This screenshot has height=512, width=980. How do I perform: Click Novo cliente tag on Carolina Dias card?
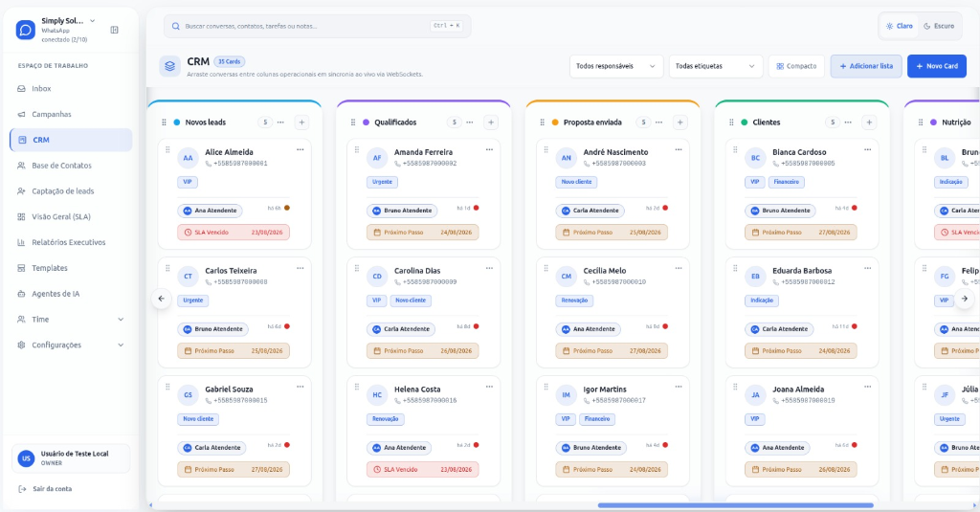click(x=411, y=301)
